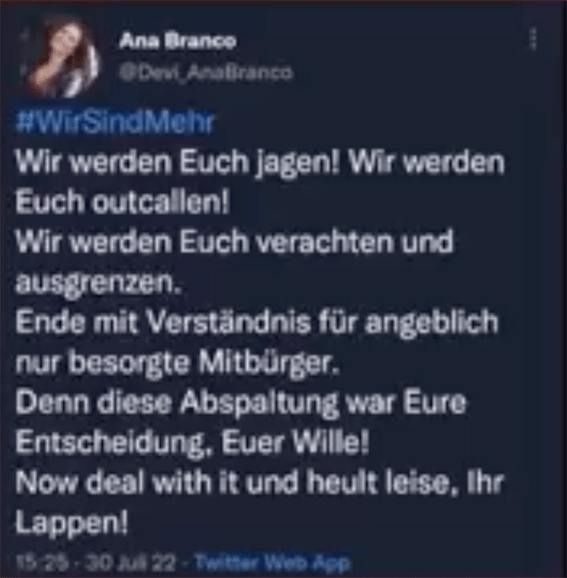This screenshot has width=567, height=578.
Task: Click the words 'Euch verachten und'
Action: tap(317, 242)
